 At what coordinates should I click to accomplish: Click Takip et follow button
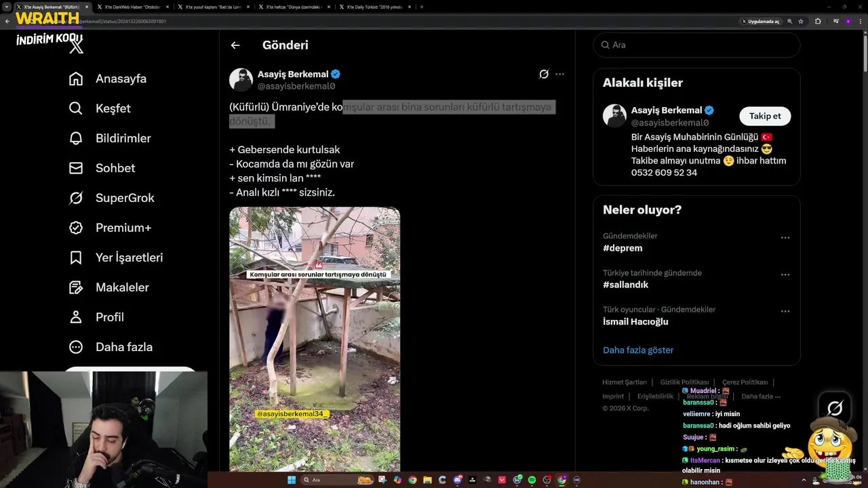765,116
